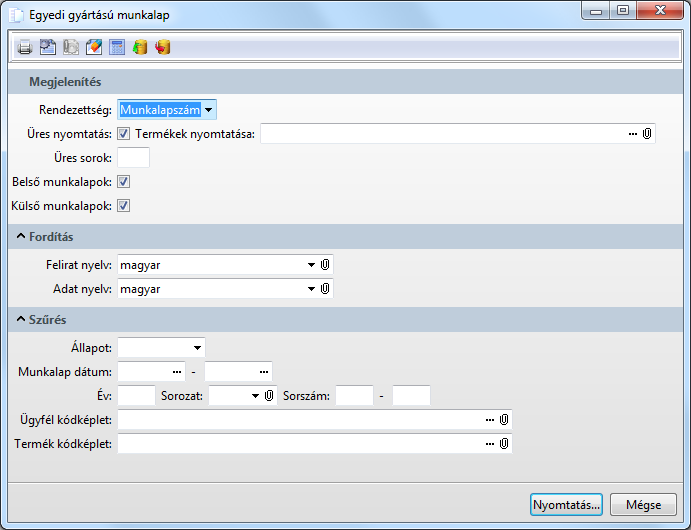691x530 pixels.
Task: Click the document-with-gear toolbar icon
Action: point(48,47)
